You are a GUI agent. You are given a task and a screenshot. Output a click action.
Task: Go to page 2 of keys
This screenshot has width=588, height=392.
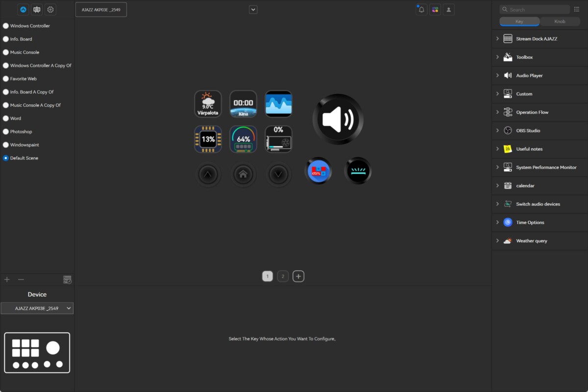click(x=283, y=277)
